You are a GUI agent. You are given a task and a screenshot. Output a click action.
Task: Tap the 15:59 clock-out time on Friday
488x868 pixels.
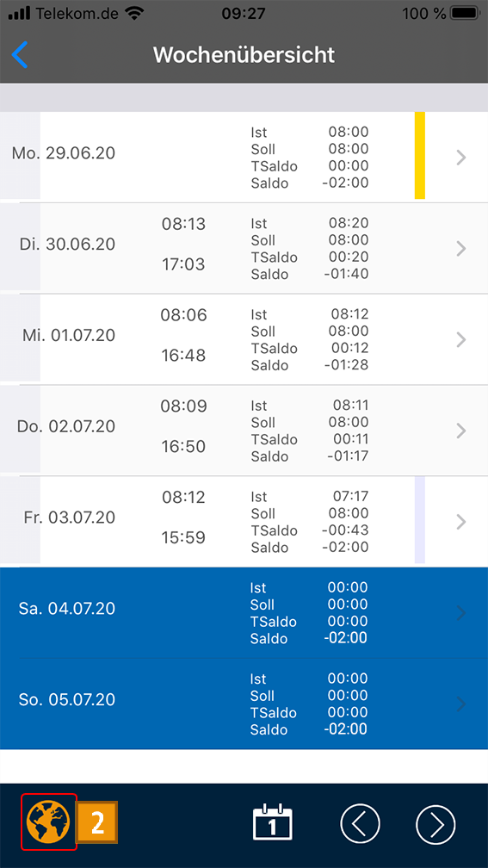click(183, 537)
